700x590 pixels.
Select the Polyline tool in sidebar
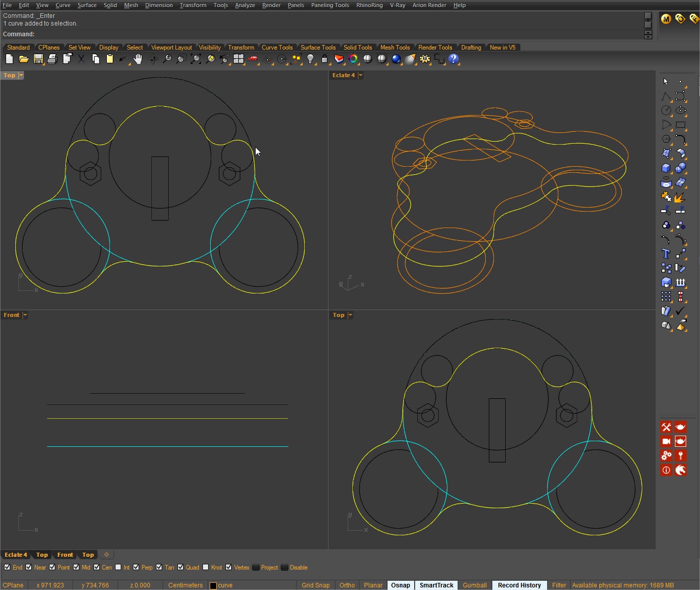pos(666,96)
